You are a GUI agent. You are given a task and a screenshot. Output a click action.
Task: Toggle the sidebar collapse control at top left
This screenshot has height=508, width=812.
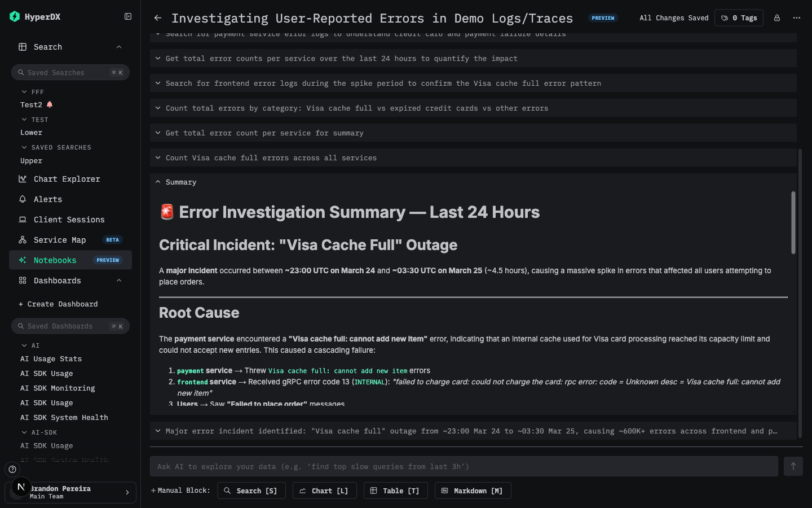coord(128,16)
